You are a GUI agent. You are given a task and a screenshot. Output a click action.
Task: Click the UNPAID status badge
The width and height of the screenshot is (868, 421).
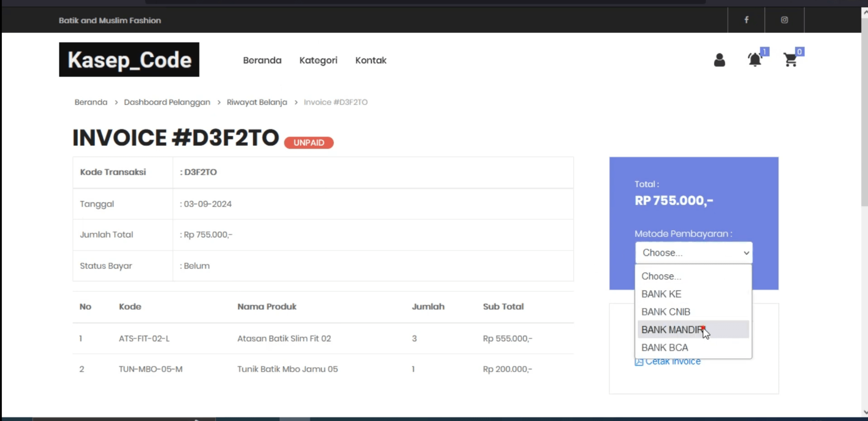[309, 143]
